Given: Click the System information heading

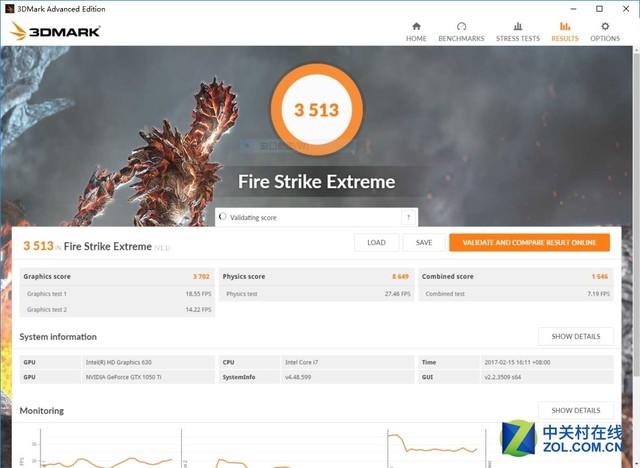Looking at the screenshot, I should click(x=58, y=337).
